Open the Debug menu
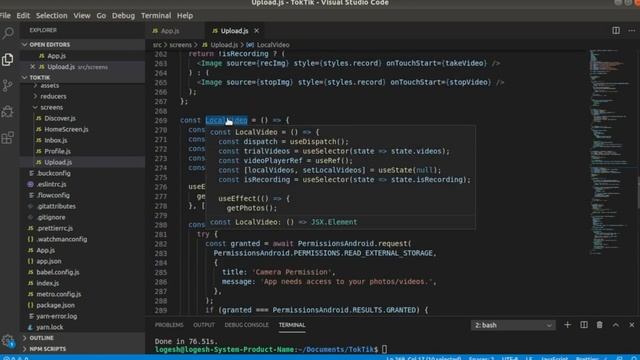640x360 pixels. pos(123,16)
